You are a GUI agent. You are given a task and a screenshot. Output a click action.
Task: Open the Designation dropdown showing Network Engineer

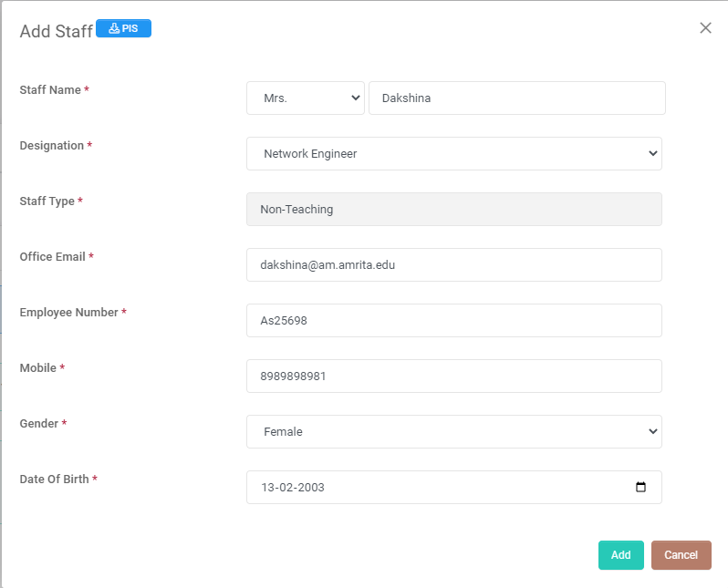point(453,154)
